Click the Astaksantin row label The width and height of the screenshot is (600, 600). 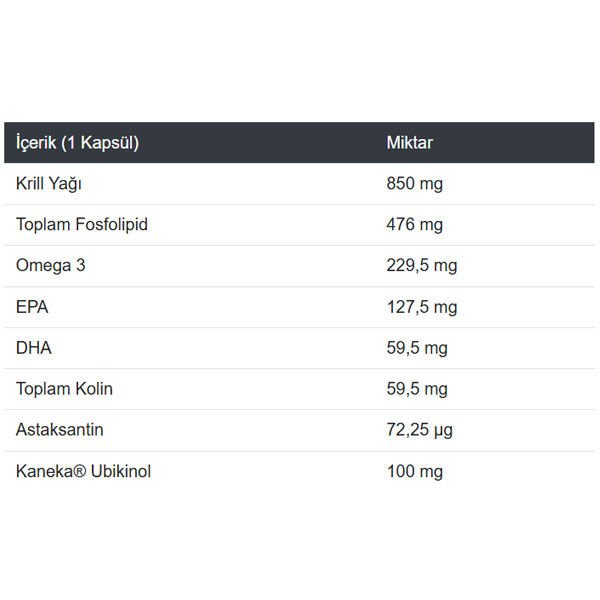pos(60,430)
